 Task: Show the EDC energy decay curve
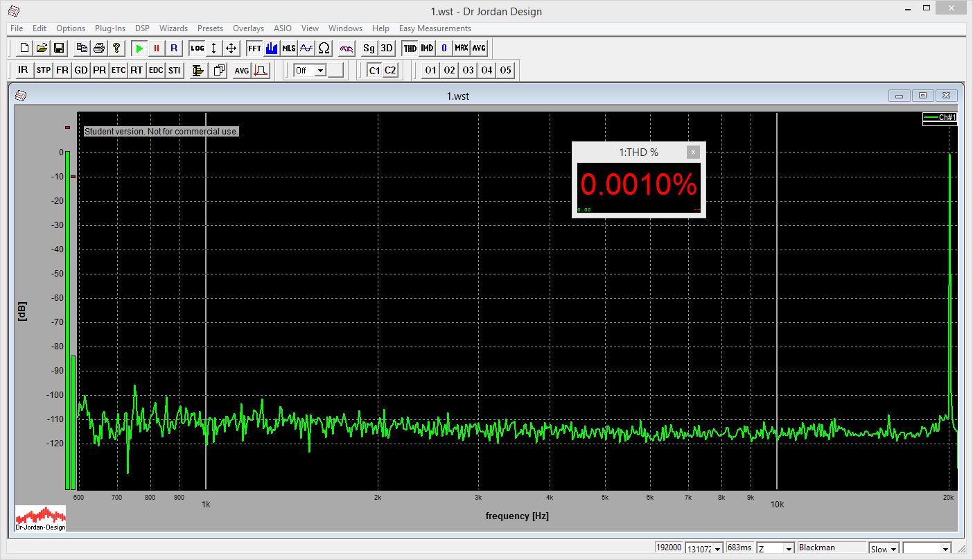(156, 70)
